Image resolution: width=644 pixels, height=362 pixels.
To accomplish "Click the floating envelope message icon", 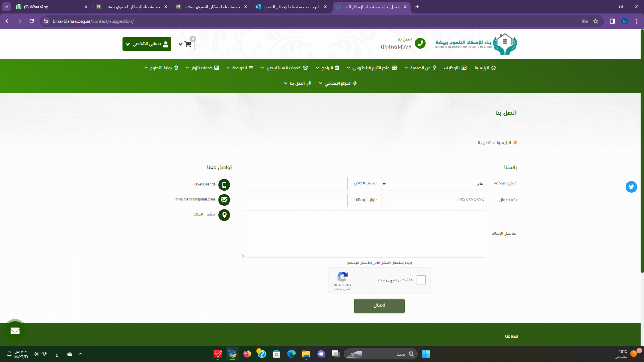I will [x=15, y=331].
